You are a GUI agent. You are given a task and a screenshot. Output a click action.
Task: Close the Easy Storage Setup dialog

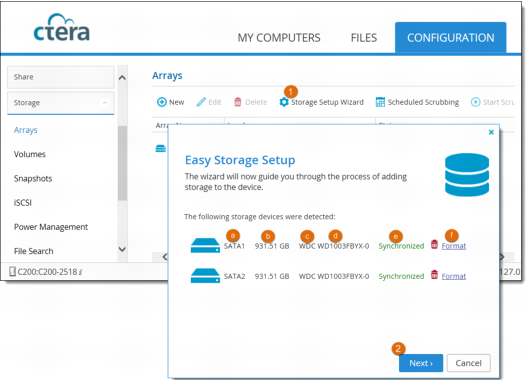coord(491,132)
